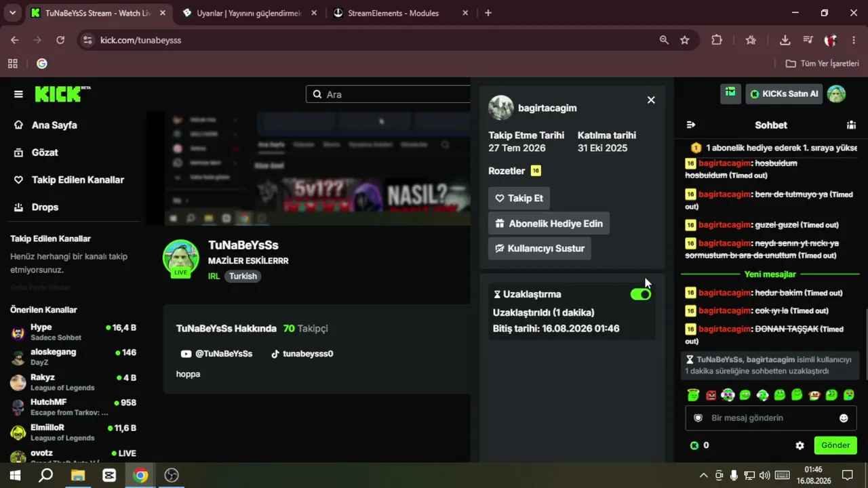
Task: Click the KICKs balance icon
Action: [x=694, y=445]
